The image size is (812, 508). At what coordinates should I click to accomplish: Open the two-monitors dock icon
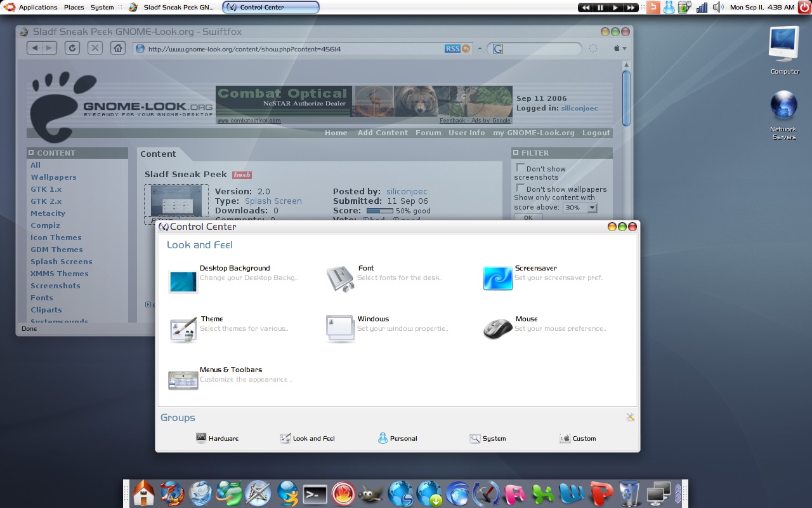pyautogui.click(x=658, y=494)
